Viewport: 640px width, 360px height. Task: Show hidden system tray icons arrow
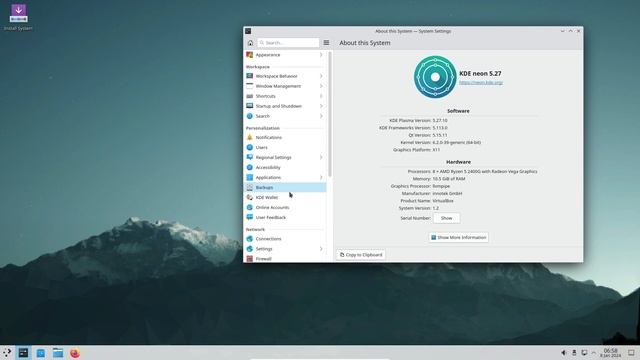point(594,353)
